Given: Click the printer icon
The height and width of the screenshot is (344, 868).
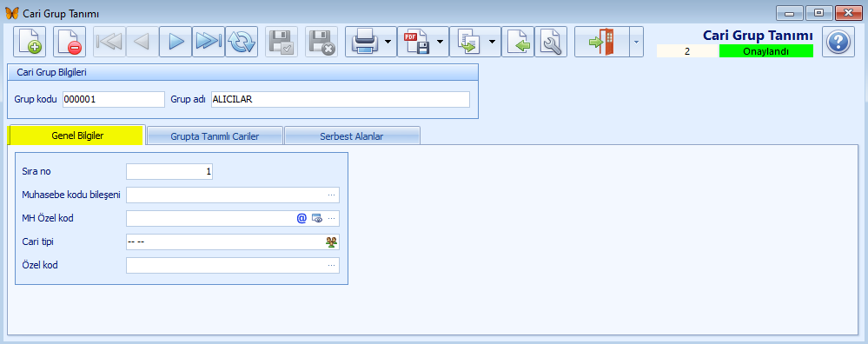Looking at the screenshot, I should (x=365, y=42).
